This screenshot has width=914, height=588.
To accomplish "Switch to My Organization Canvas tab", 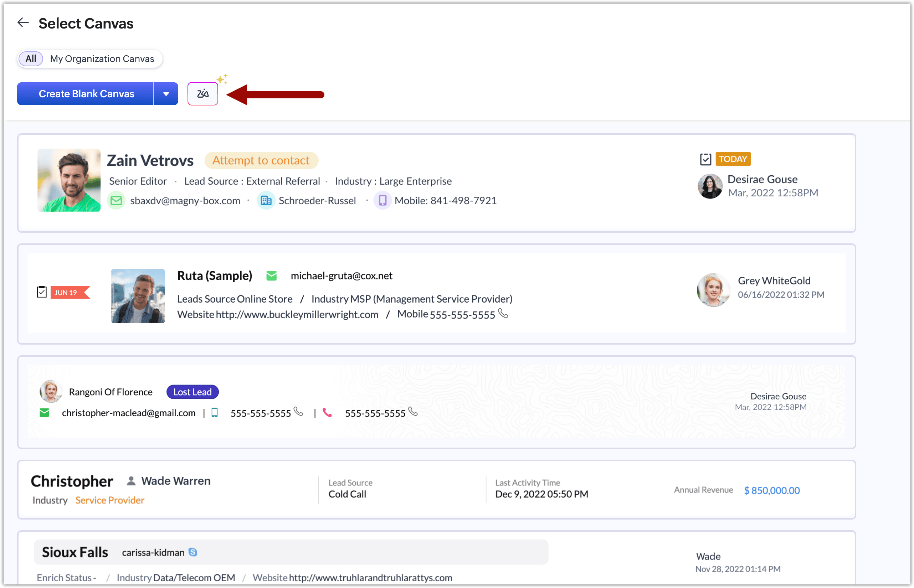I will [x=102, y=59].
